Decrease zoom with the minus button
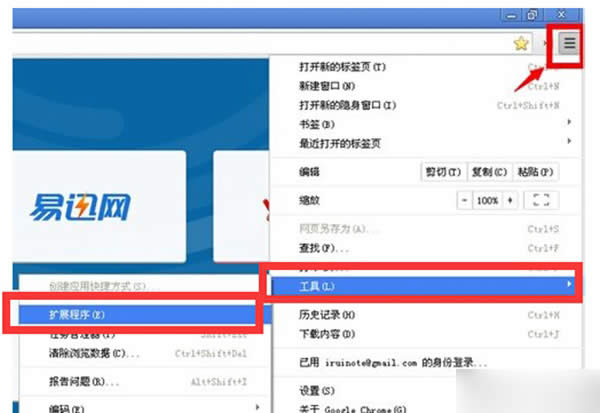Screen dimensions: 600x413 pos(464,200)
